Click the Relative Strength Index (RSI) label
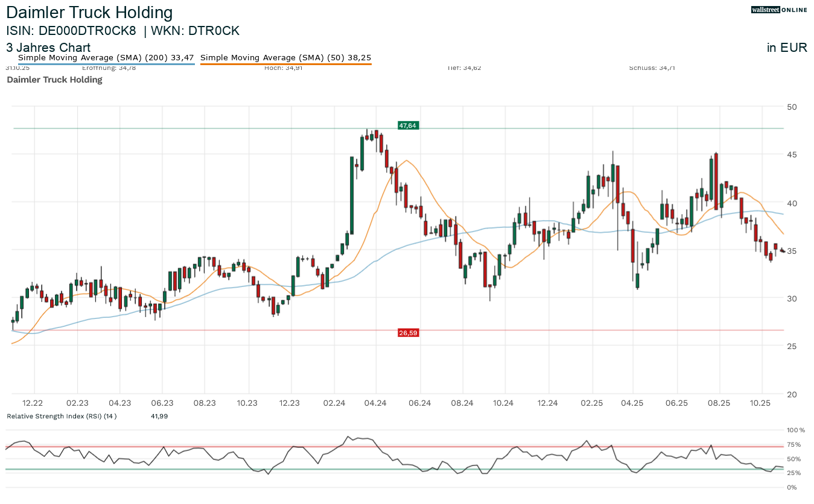Viewport: 814px width, 504px height. [x=62, y=416]
